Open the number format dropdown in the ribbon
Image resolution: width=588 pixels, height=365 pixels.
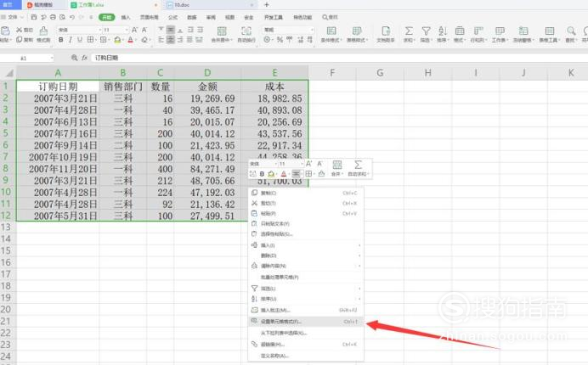click(312, 30)
